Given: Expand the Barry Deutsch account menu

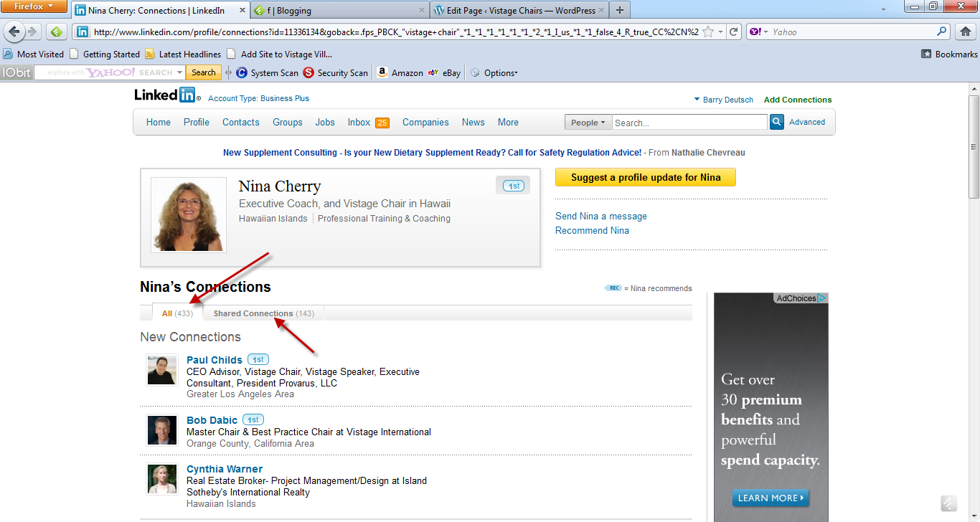Looking at the screenshot, I should (x=723, y=100).
